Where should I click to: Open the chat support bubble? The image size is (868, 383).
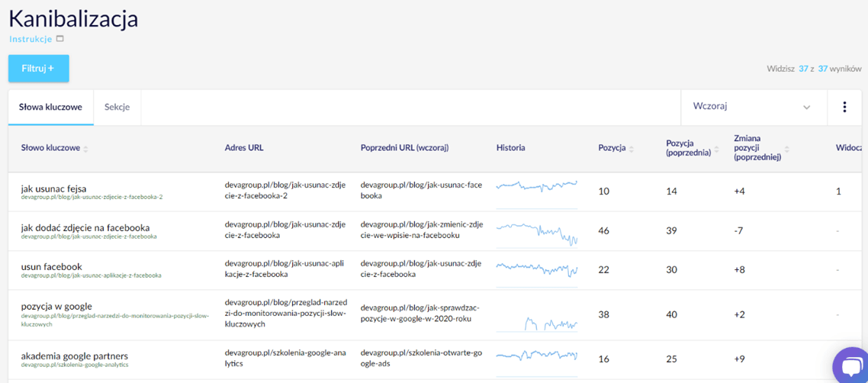click(x=850, y=366)
